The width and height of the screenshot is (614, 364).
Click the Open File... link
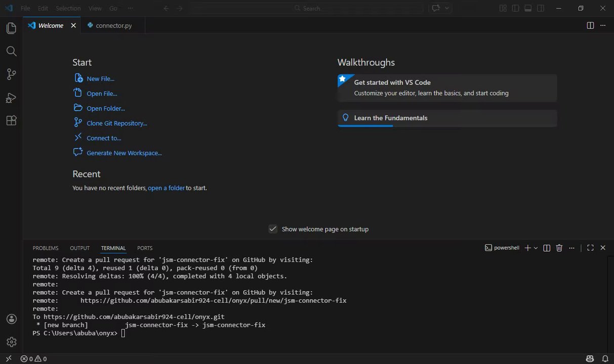tap(102, 94)
